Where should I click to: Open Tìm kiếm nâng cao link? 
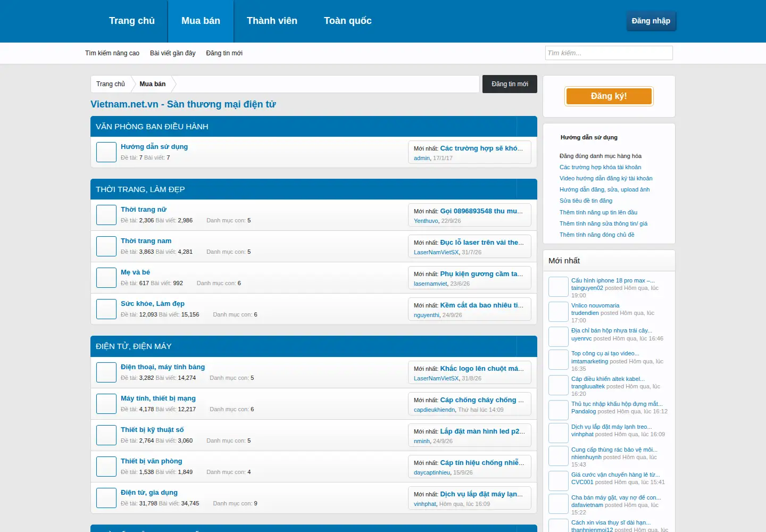[x=112, y=53]
